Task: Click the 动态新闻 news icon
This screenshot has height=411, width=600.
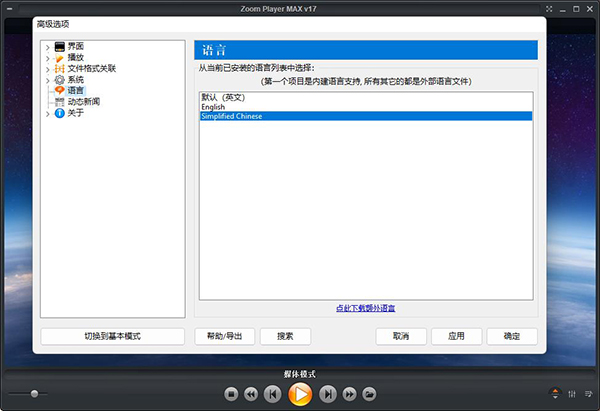Action: pos(60,102)
